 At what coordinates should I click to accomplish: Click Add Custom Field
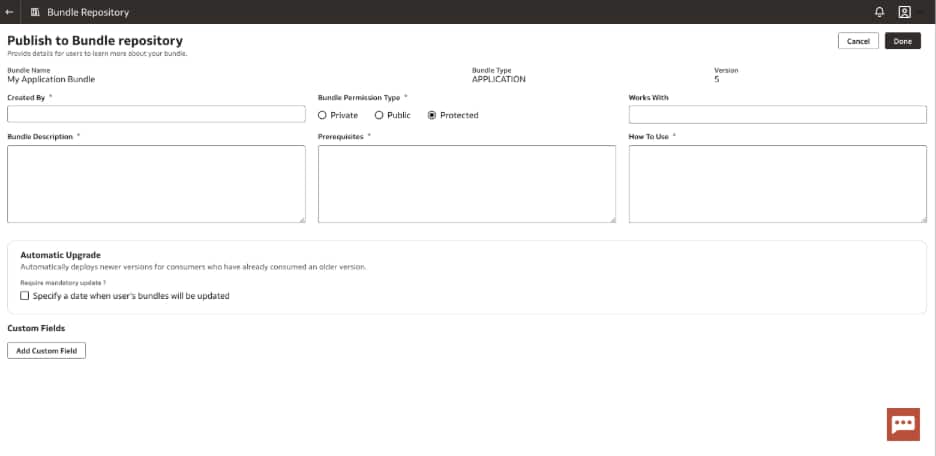(47, 351)
